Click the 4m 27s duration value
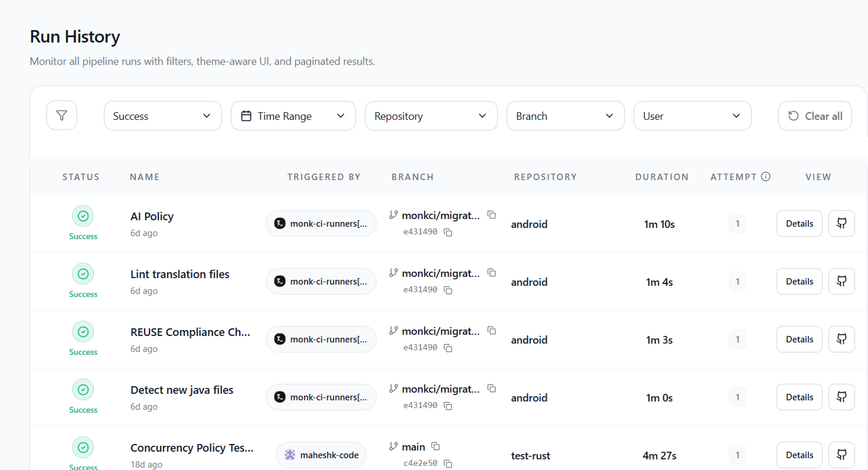 pyautogui.click(x=659, y=456)
